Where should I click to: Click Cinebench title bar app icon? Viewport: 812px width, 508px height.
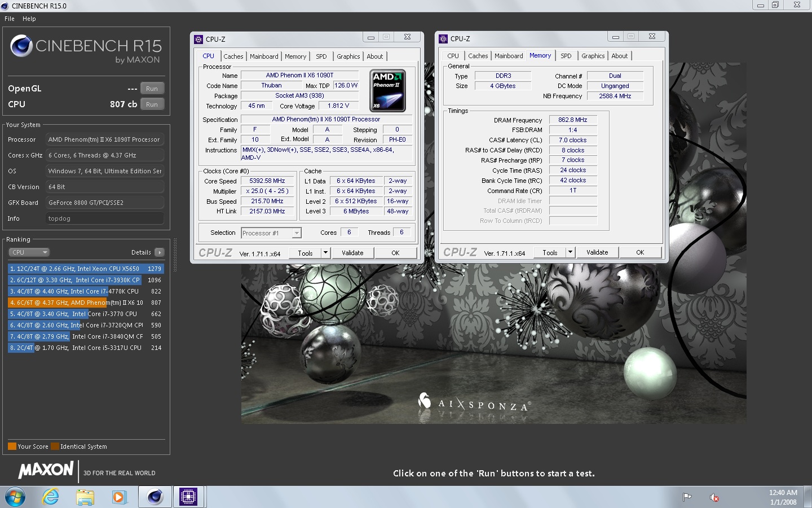[5, 6]
